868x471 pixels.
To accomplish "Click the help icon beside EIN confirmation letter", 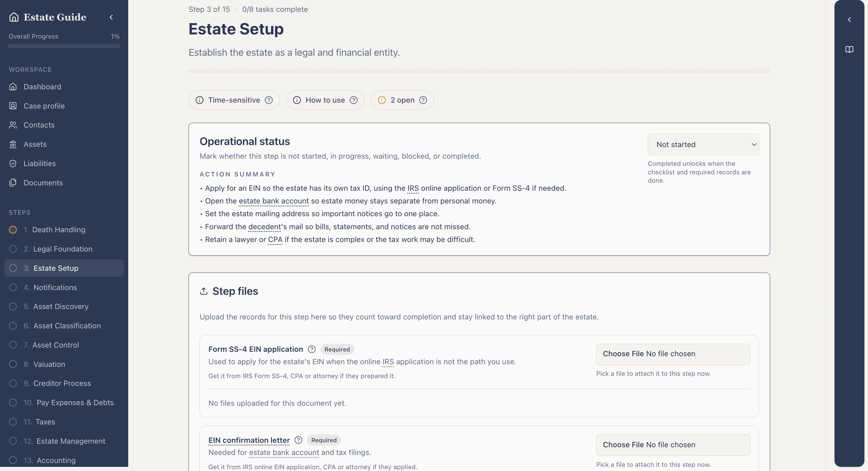I will (x=298, y=440).
